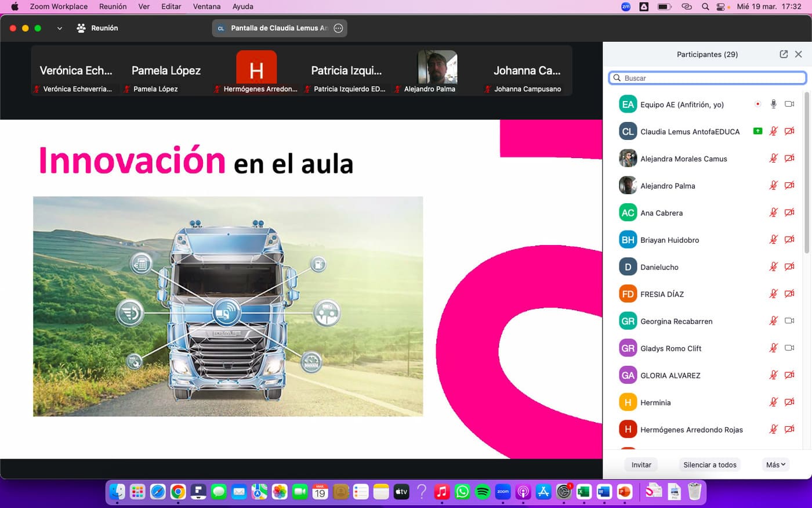Open Spotify from the dock

pyautogui.click(x=483, y=492)
